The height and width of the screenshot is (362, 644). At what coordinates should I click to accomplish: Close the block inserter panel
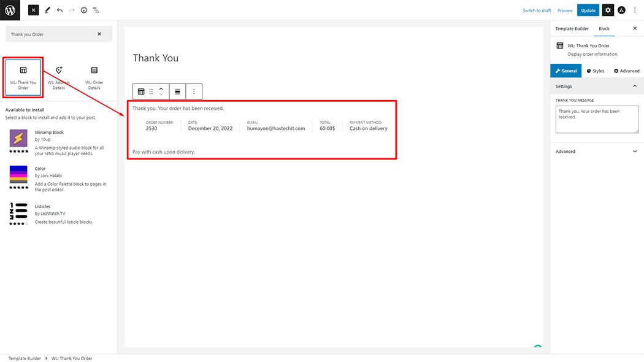33,10
